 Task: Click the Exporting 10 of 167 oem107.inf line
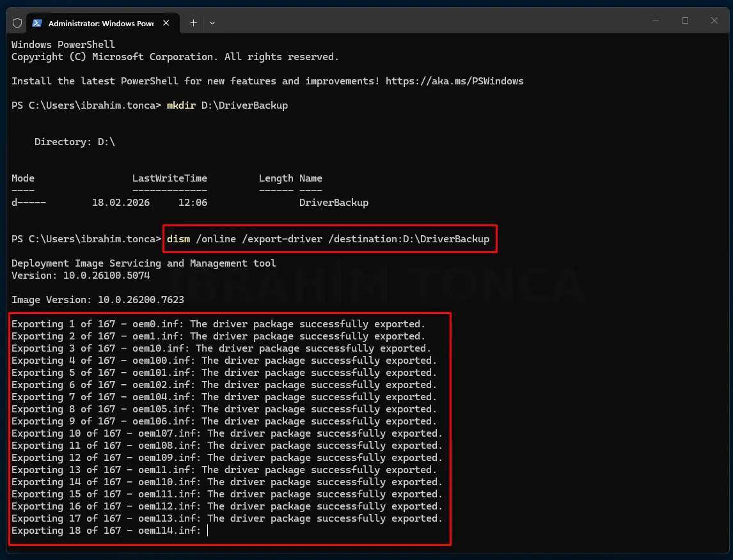[x=226, y=433]
